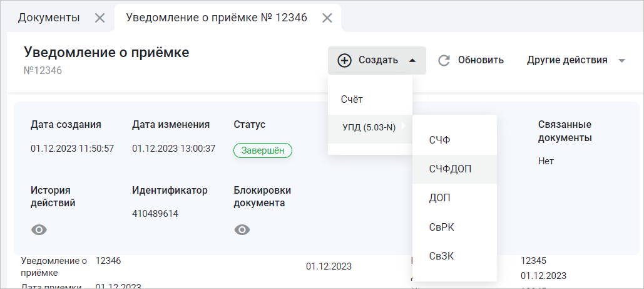Pick ДОП from the submenu

click(439, 197)
